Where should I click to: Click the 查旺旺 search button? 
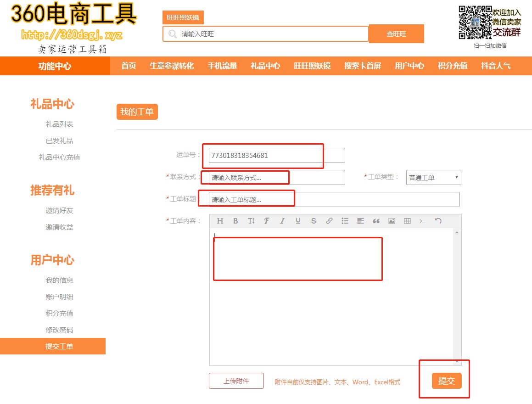(397, 34)
